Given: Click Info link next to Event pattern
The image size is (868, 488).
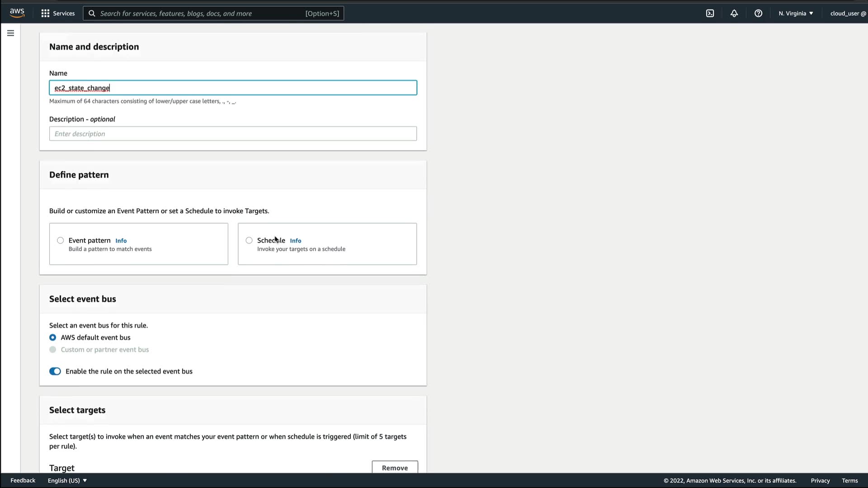Looking at the screenshot, I should [121, 241].
